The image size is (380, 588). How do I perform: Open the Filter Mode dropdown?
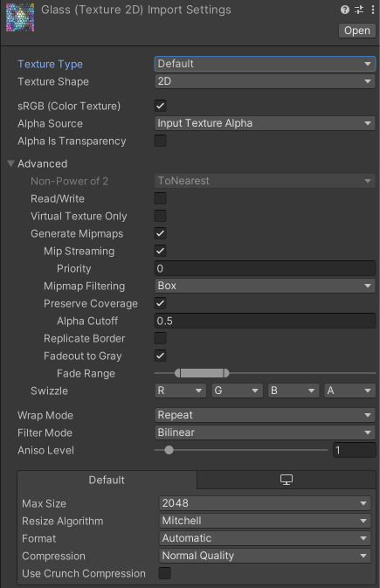pyautogui.click(x=265, y=432)
